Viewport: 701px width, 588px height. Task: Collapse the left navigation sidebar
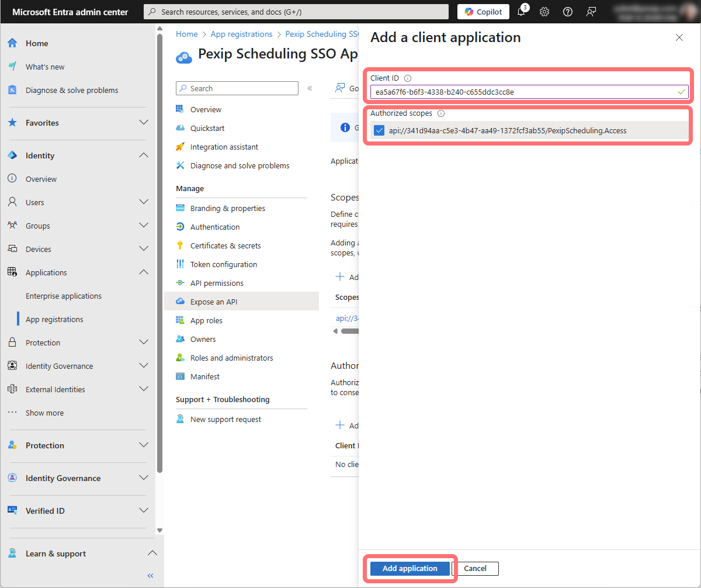tap(150, 576)
